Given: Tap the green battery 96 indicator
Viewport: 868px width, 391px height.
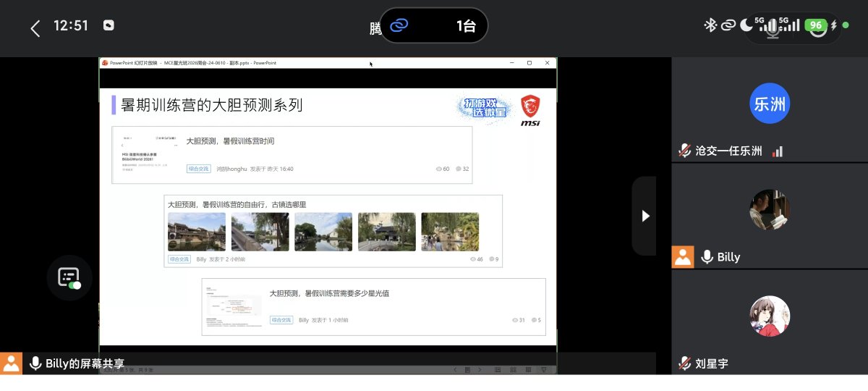Looking at the screenshot, I should click(x=816, y=25).
